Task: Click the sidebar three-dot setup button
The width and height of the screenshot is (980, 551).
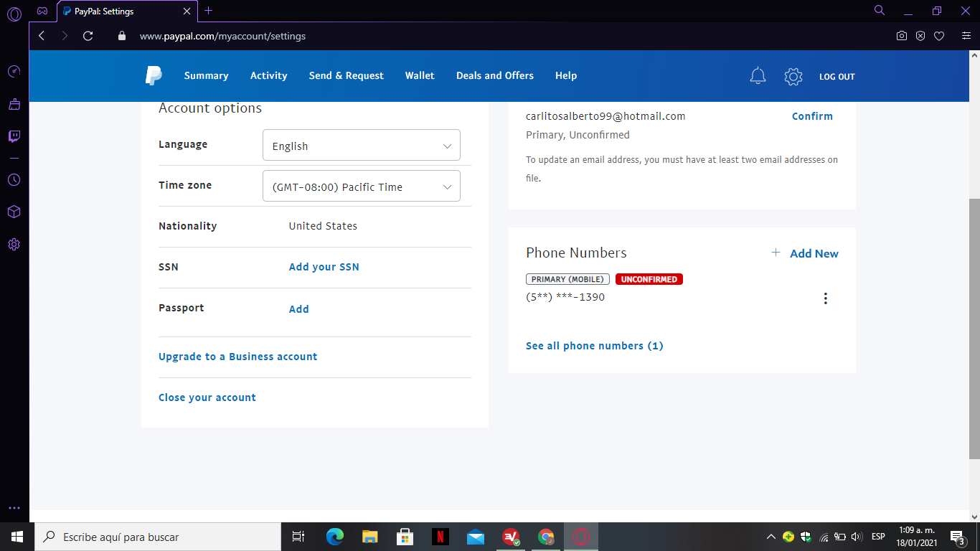Action: (14, 508)
